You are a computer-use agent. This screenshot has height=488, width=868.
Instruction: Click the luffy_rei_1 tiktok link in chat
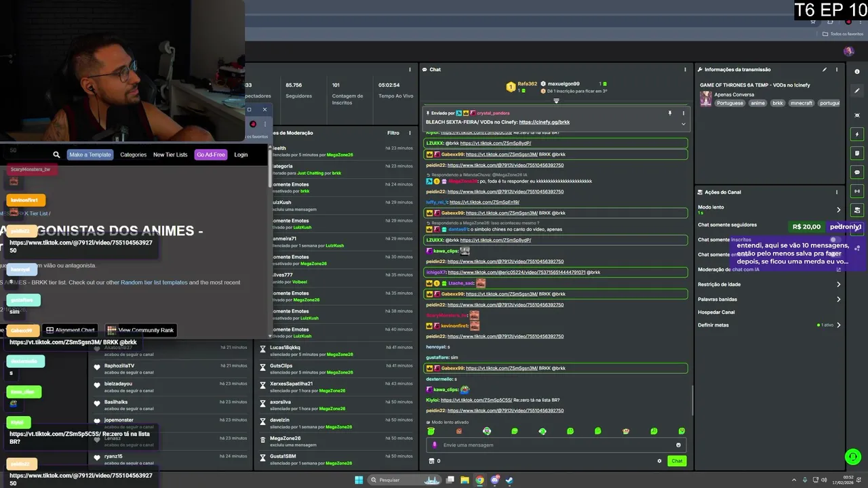point(484,202)
